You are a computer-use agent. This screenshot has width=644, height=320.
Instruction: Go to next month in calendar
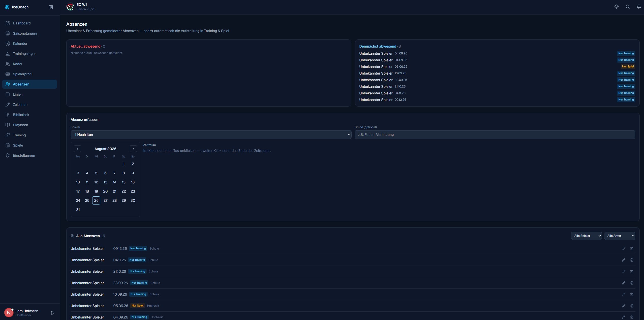[x=133, y=149]
